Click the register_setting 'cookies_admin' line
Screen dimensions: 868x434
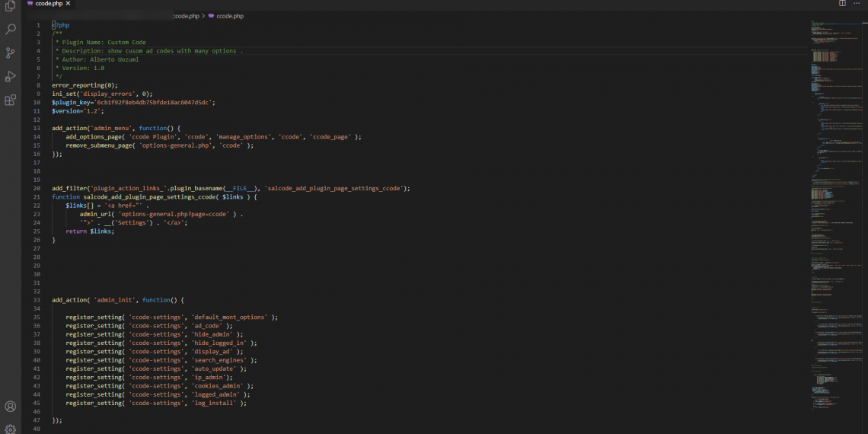coord(159,386)
